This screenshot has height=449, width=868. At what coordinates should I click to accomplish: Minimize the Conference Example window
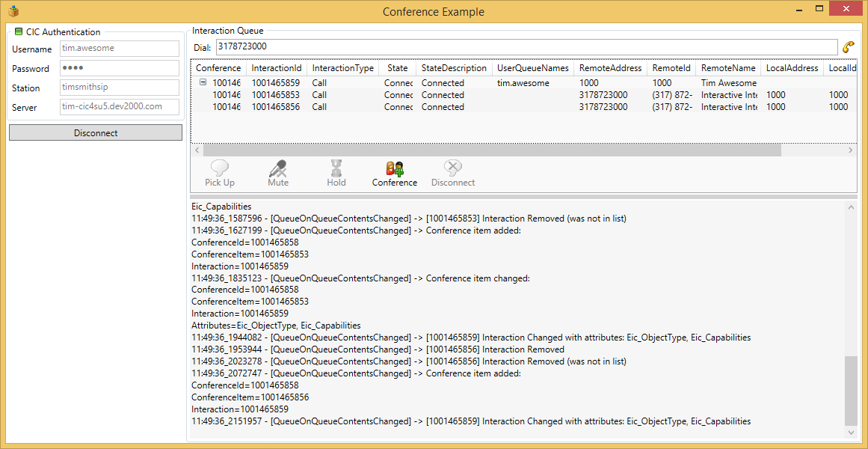tap(800, 9)
